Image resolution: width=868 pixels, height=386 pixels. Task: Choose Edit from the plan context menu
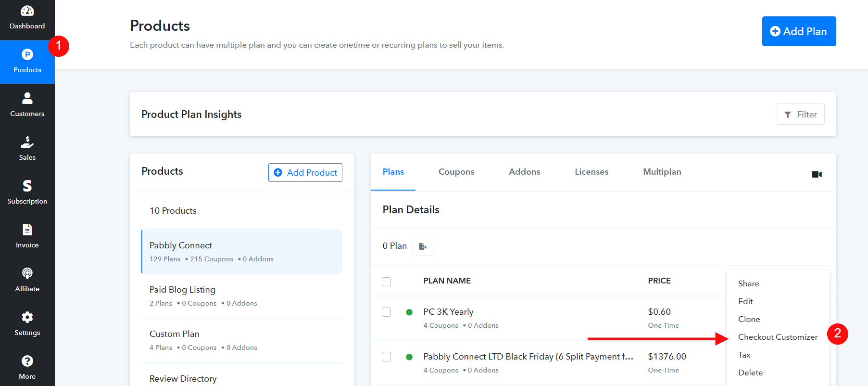(x=745, y=301)
